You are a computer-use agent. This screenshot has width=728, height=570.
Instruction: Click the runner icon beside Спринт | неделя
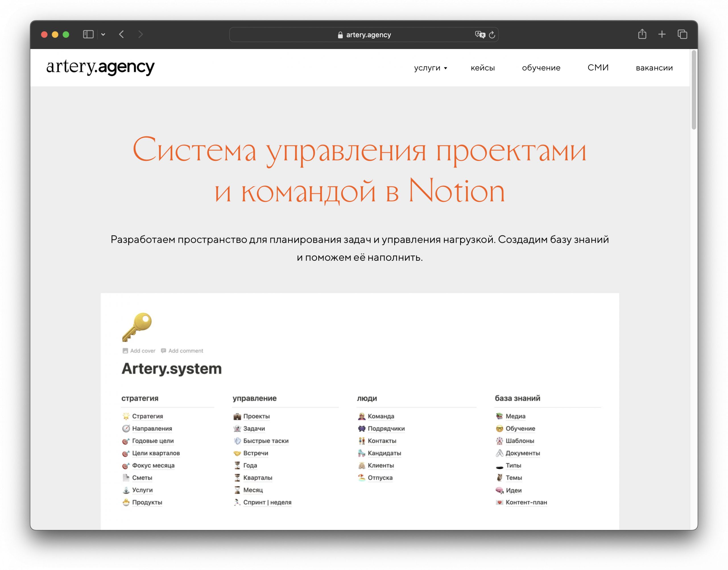click(x=237, y=502)
